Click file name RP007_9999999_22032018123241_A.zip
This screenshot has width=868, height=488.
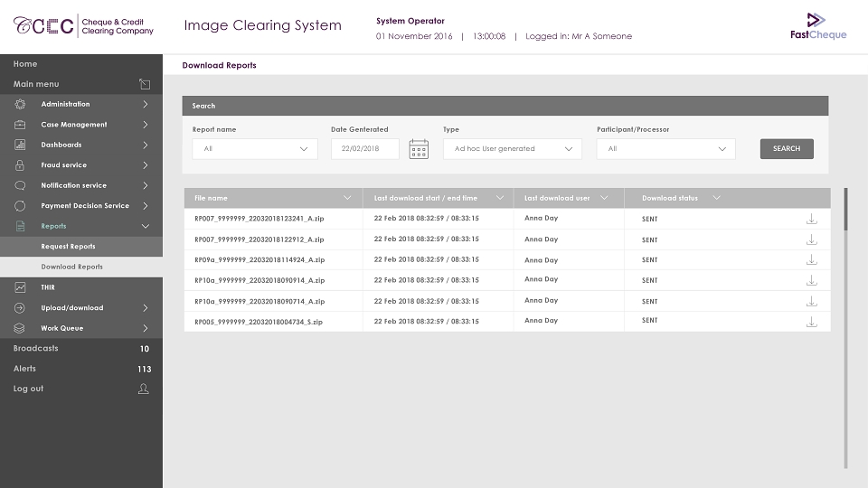[259, 219]
